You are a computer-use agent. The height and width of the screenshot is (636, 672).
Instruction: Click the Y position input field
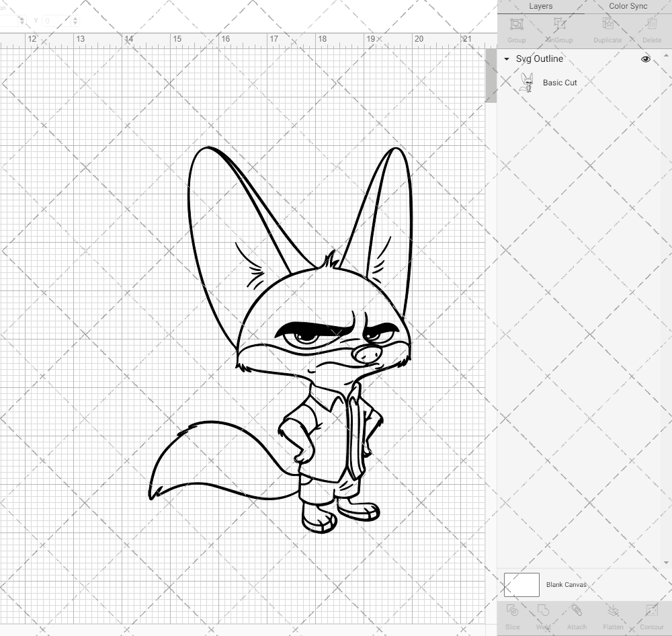click(57, 20)
